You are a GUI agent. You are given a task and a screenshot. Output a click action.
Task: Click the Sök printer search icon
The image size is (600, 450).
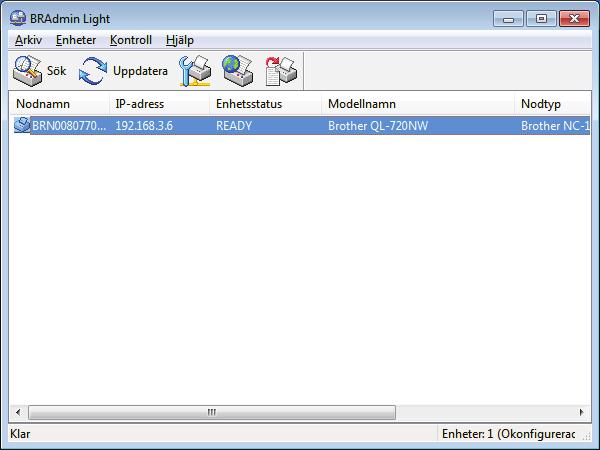(27, 71)
